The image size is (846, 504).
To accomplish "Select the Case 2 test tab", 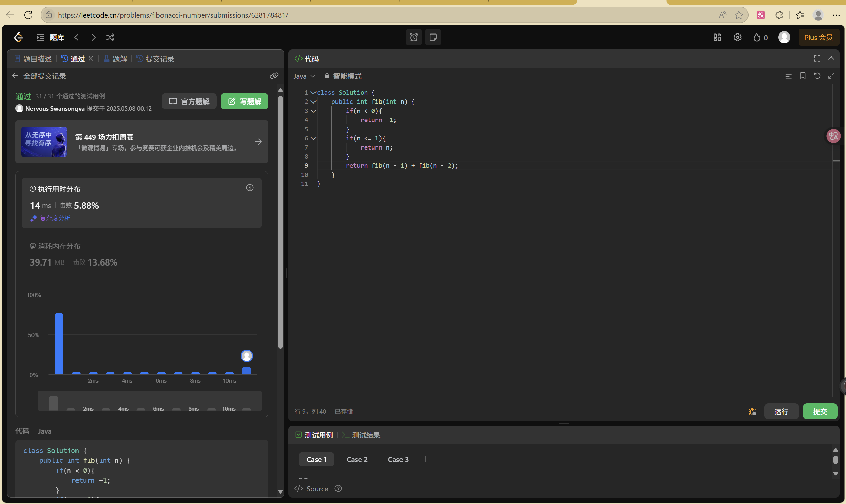I will pos(357,459).
